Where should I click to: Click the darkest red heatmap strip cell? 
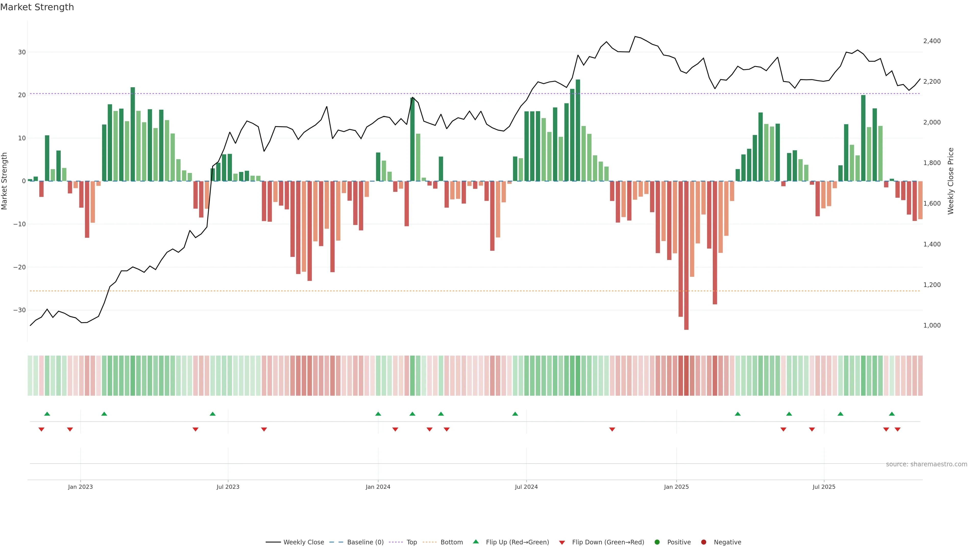click(x=686, y=376)
